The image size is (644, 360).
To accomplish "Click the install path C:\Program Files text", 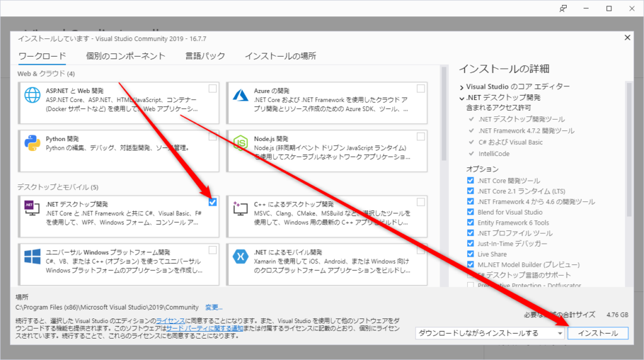I will (107, 307).
